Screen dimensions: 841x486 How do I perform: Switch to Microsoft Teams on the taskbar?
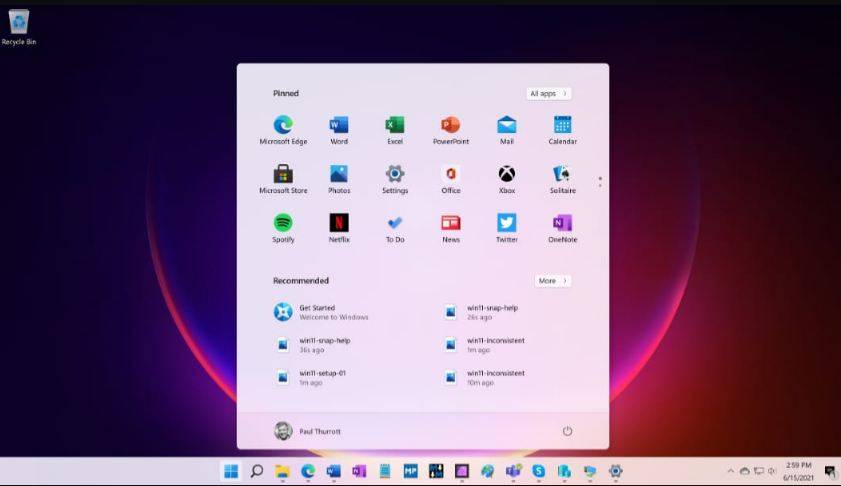pyautogui.click(x=513, y=471)
